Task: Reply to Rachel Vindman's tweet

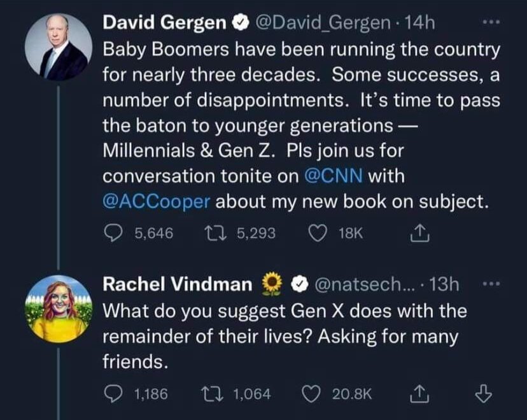Action: point(113,395)
